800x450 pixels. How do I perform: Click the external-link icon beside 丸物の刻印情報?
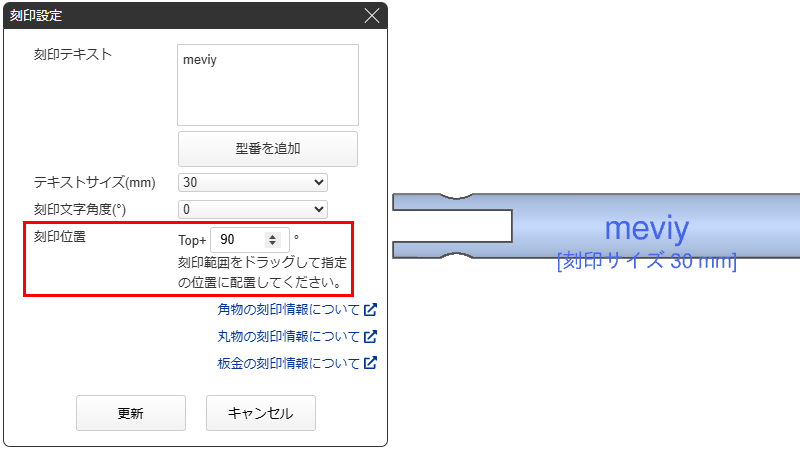point(370,337)
